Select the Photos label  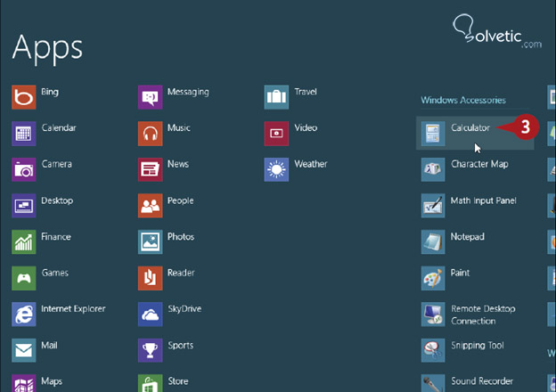tap(181, 237)
